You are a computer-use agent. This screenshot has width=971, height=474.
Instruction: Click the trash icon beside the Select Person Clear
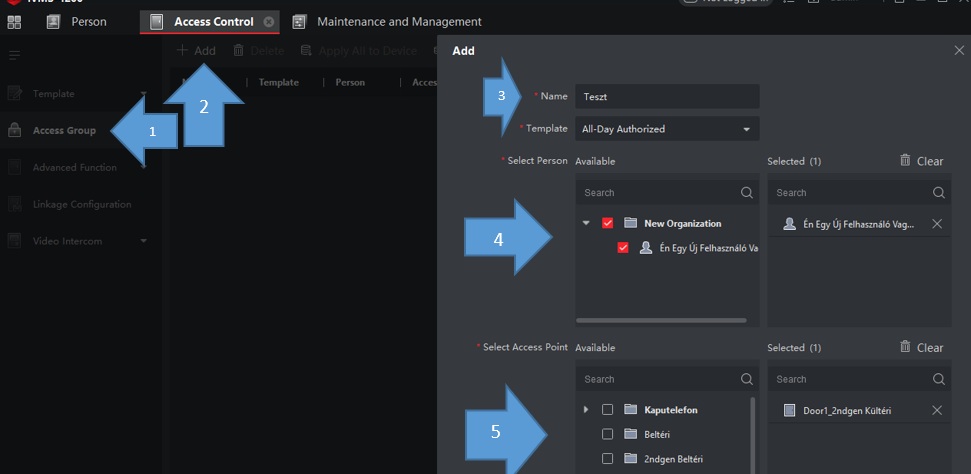pos(905,160)
